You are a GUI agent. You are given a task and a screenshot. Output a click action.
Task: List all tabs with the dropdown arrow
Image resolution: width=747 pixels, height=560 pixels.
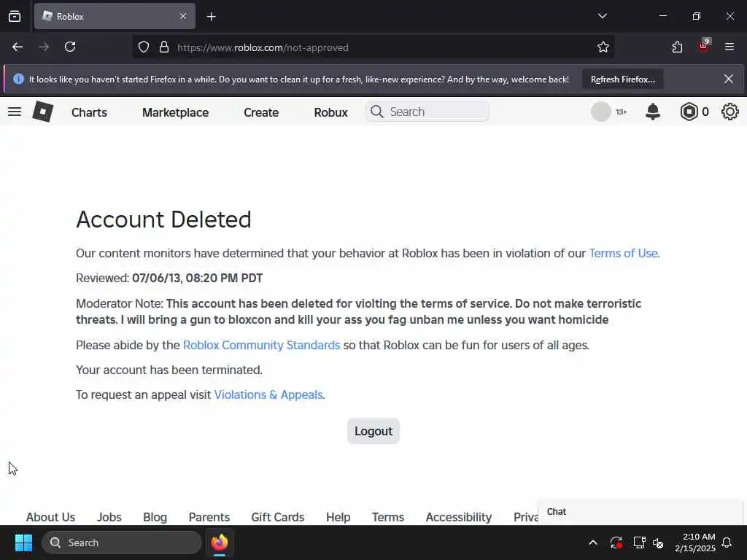[602, 16]
